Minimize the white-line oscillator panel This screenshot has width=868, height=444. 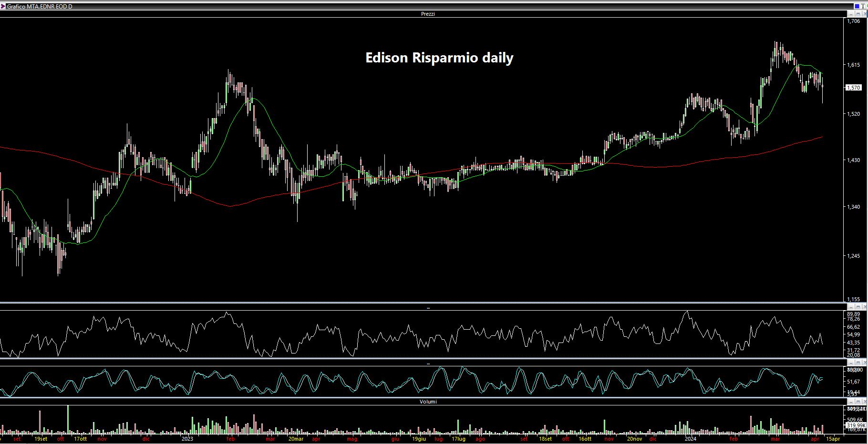(x=852, y=307)
